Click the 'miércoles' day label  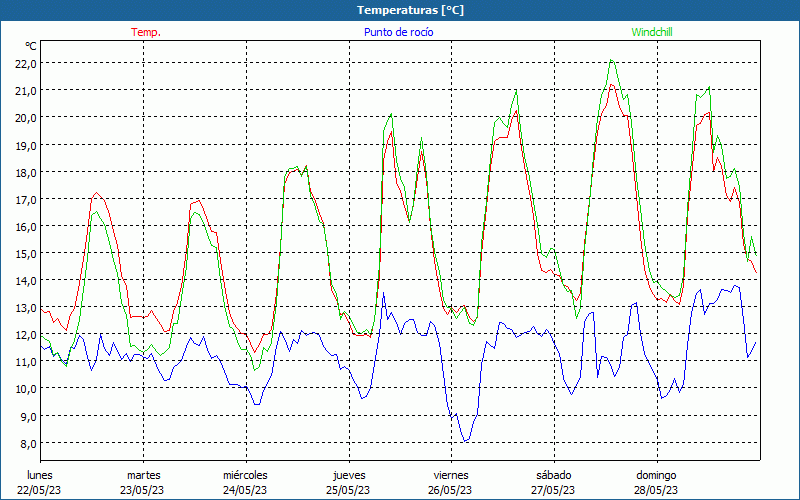(245, 475)
